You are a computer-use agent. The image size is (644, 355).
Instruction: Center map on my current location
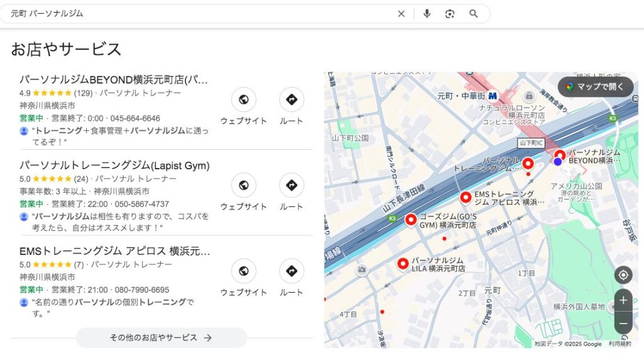(x=623, y=275)
